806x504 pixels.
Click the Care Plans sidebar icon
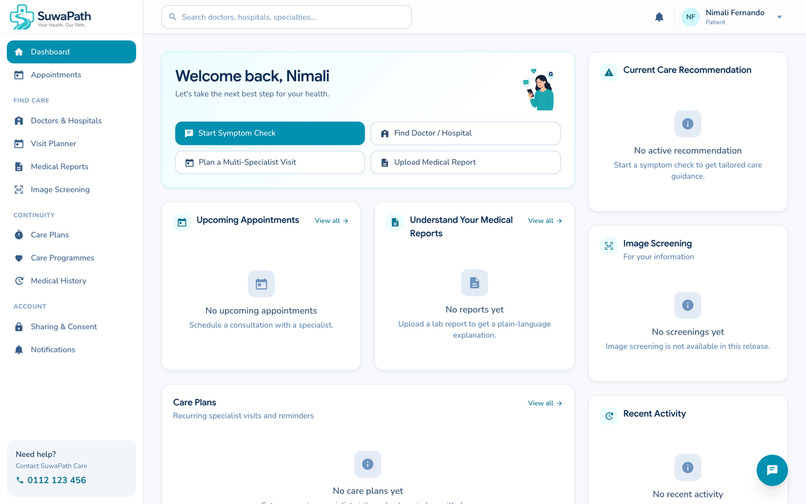pos(19,235)
